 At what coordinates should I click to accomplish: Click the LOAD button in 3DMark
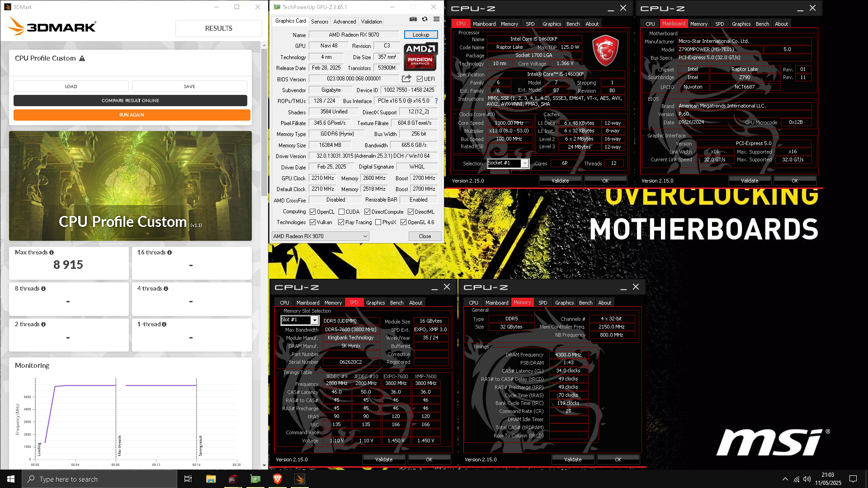[x=71, y=86]
